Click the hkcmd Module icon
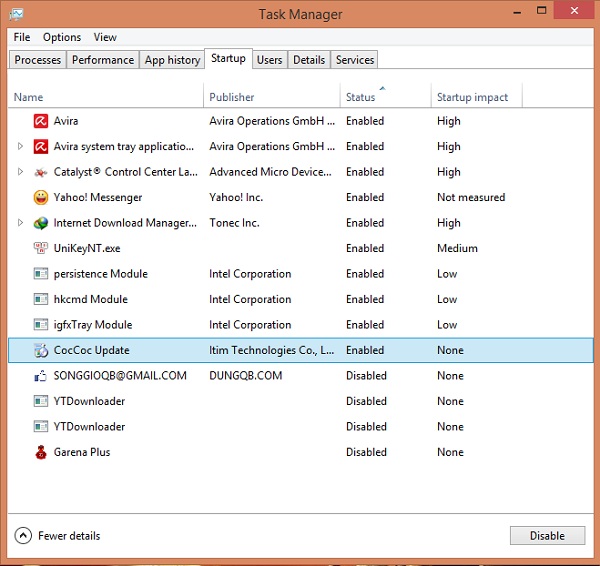Viewport: 600px width, 566px height. (41, 299)
